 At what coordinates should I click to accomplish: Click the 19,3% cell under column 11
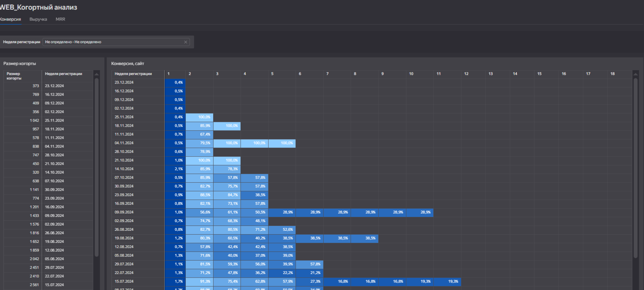coord(447,282)
